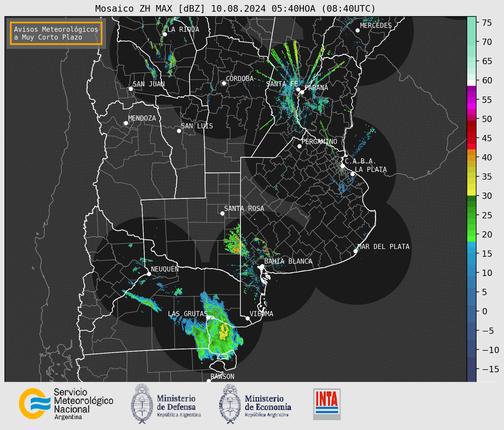Click the LA RIOJA label text
The height and width of the screenshot is (430, 504).
point(183,29)
